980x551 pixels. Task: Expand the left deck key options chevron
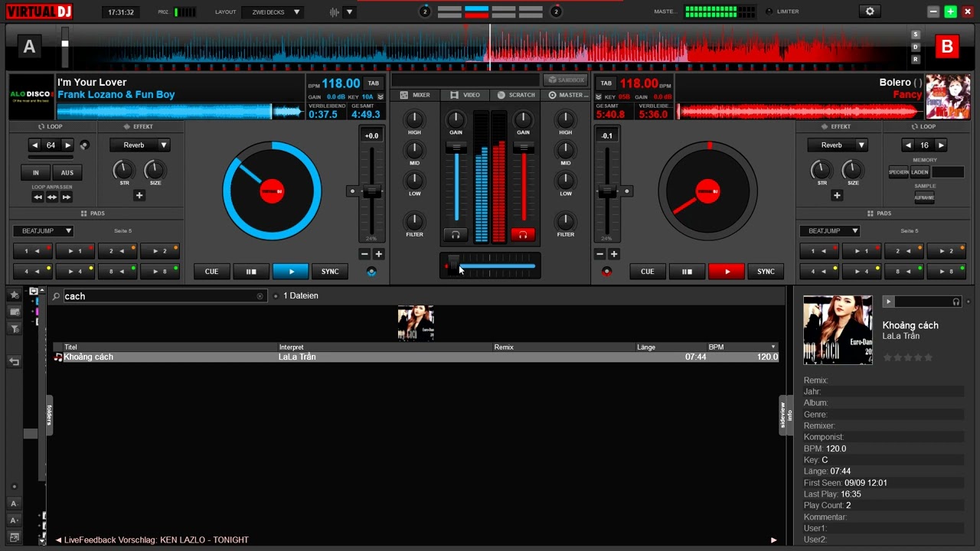click(381, 97)
